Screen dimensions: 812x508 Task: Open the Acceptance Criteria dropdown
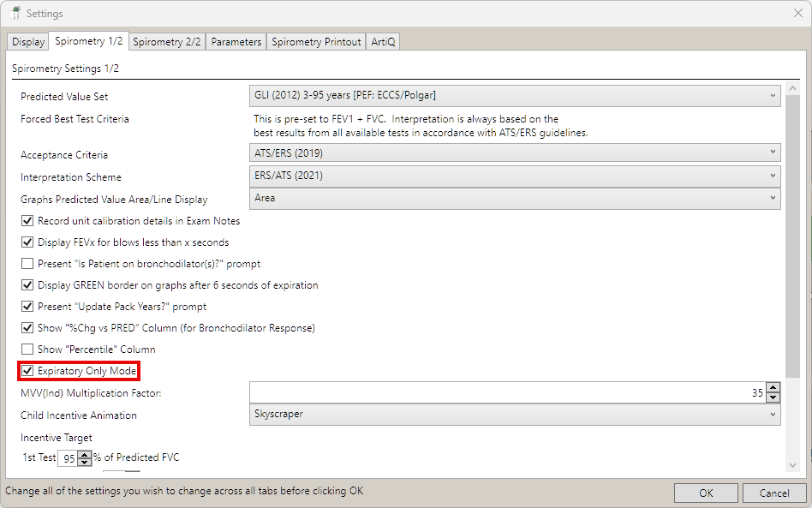pos(515,153)
